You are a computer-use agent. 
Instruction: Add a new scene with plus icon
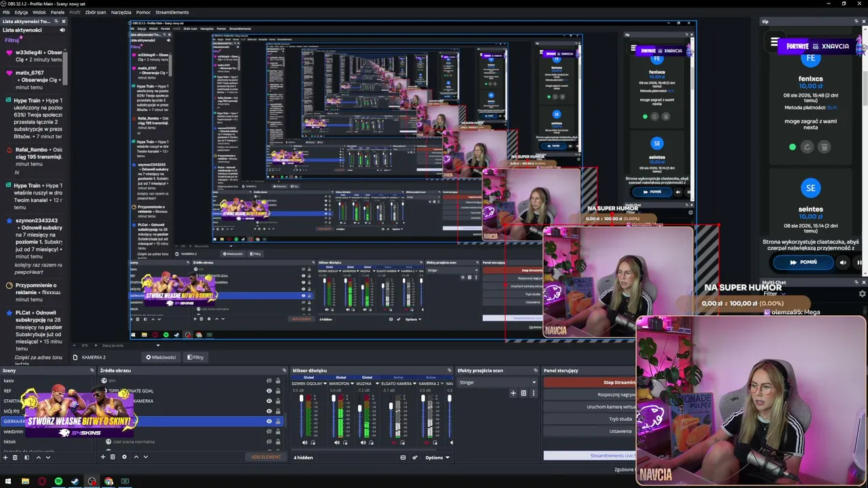5,457
